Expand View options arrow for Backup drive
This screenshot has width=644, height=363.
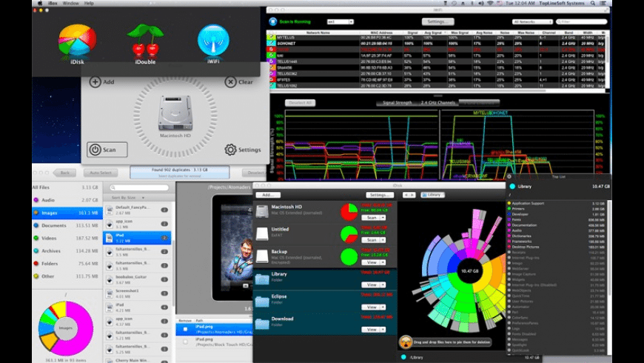click(383, 262)
